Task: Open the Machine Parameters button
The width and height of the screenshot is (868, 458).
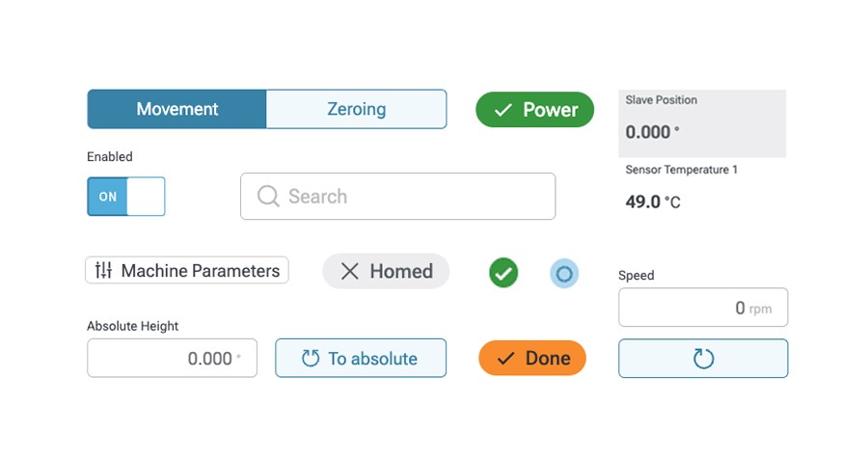Action: coord(187,271)
